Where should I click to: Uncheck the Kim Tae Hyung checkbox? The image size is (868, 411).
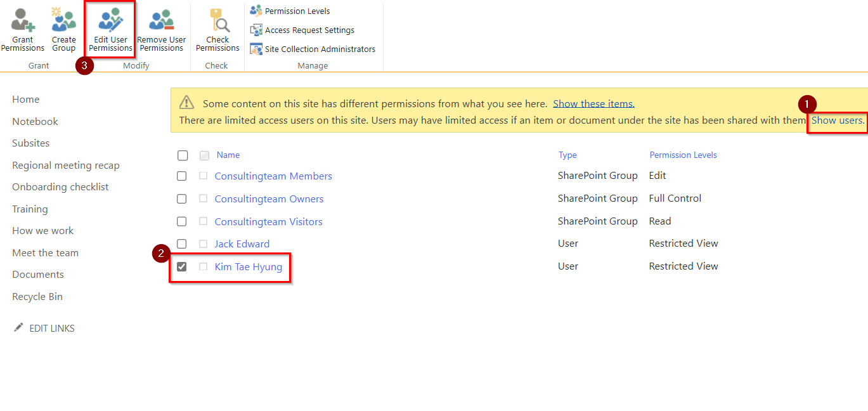182,267
